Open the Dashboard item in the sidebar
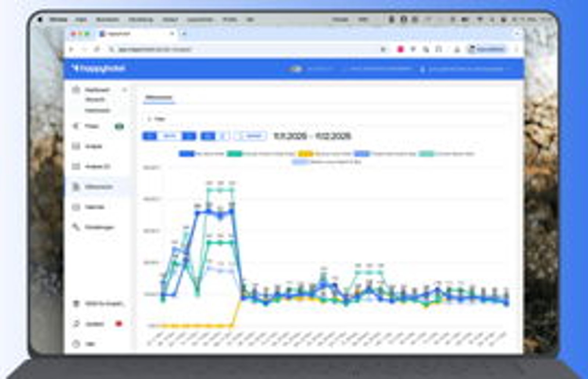The width and height of the screenshot is (588, 379). tap(97, 90)
